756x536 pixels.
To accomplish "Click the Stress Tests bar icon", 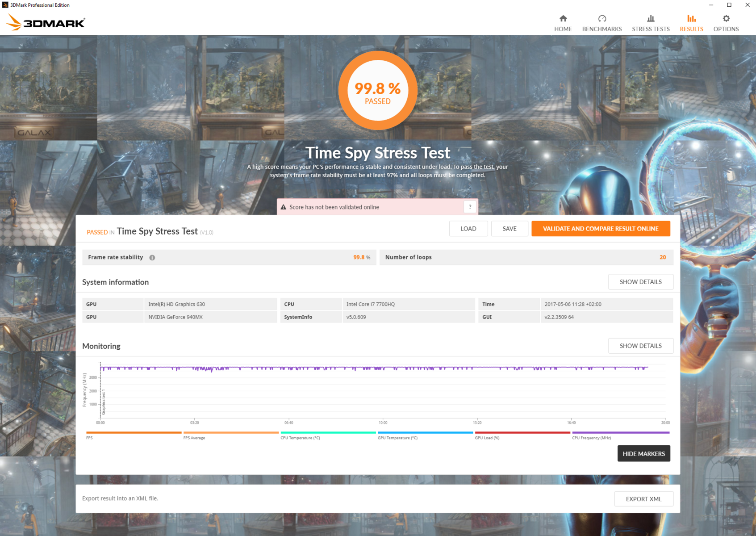I will tap(651, 18).
